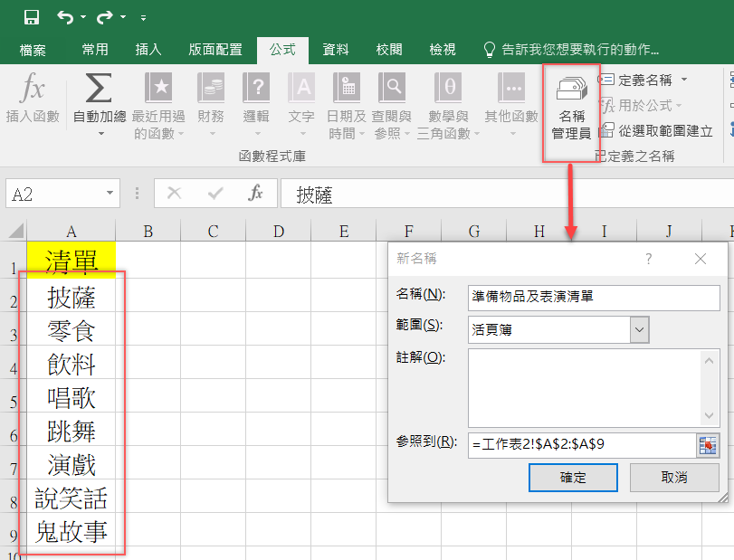Expand the Name Box dropdown arrow
This screenshot has height=560, width=734.
pyautogui.click(x=110, y=194)
